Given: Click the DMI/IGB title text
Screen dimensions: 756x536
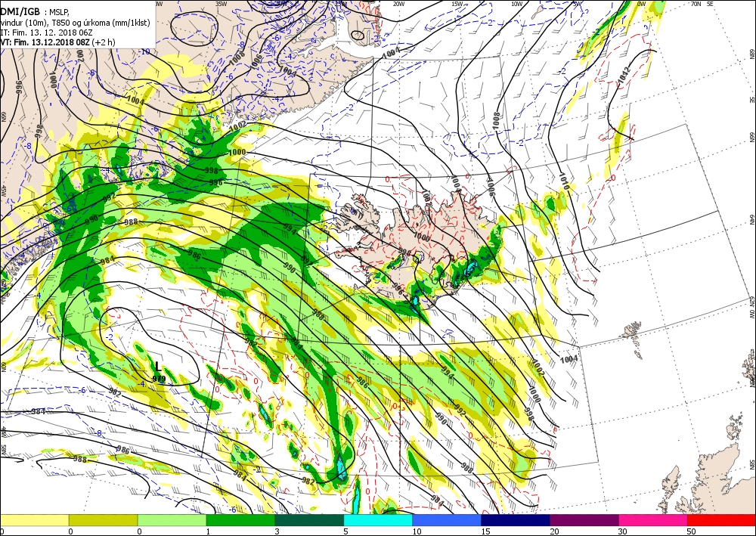Looking at the screenshot, I should 20,11.
